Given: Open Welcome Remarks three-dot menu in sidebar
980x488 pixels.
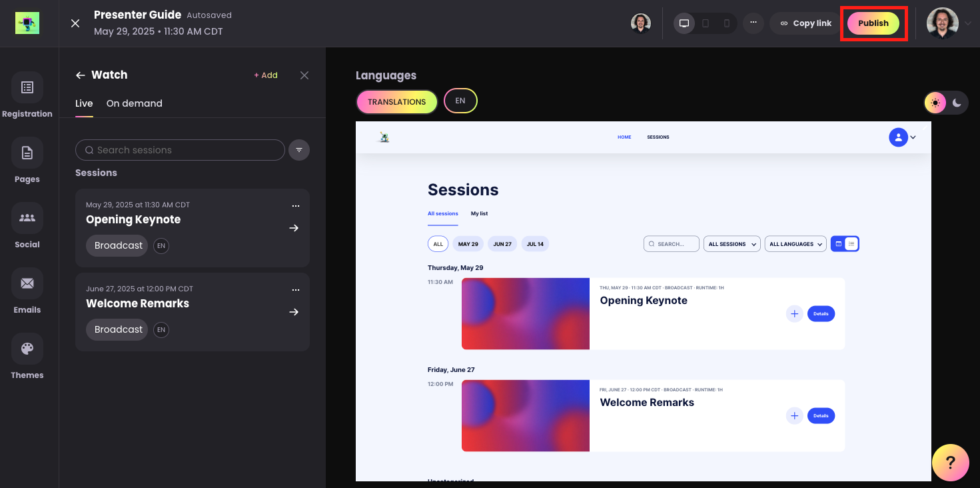Looking at the screenshot, I should pos(296,290).
